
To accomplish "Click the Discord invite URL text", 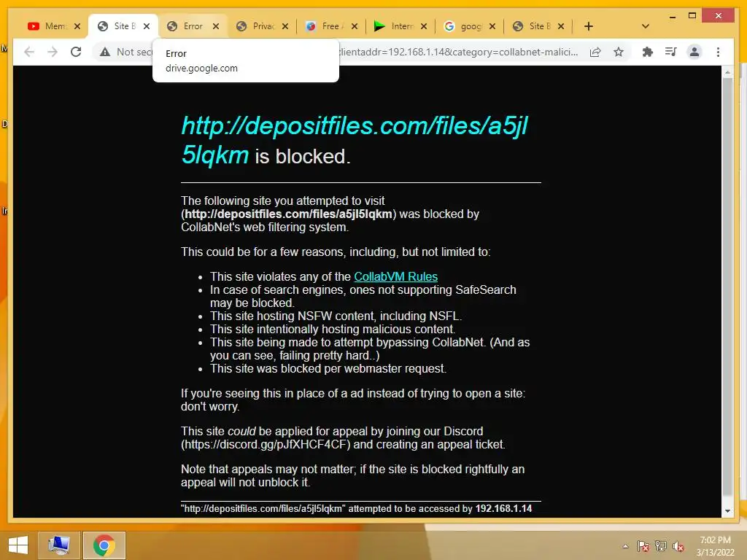I will point(267,445).
